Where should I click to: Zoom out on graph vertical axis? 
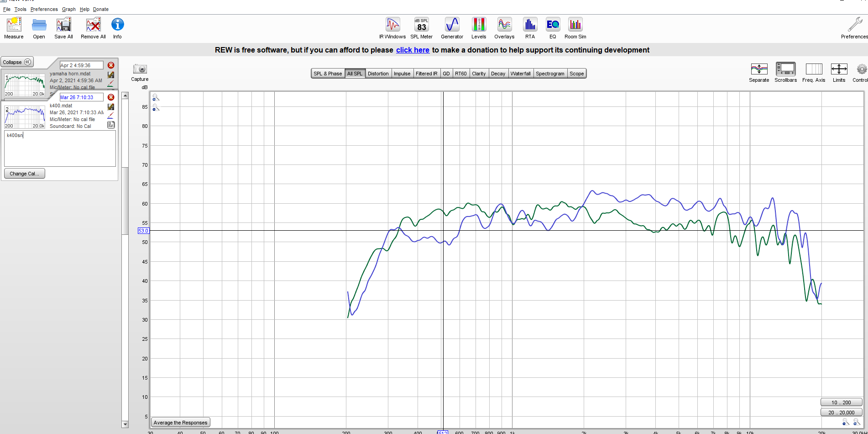coord(156,107)
